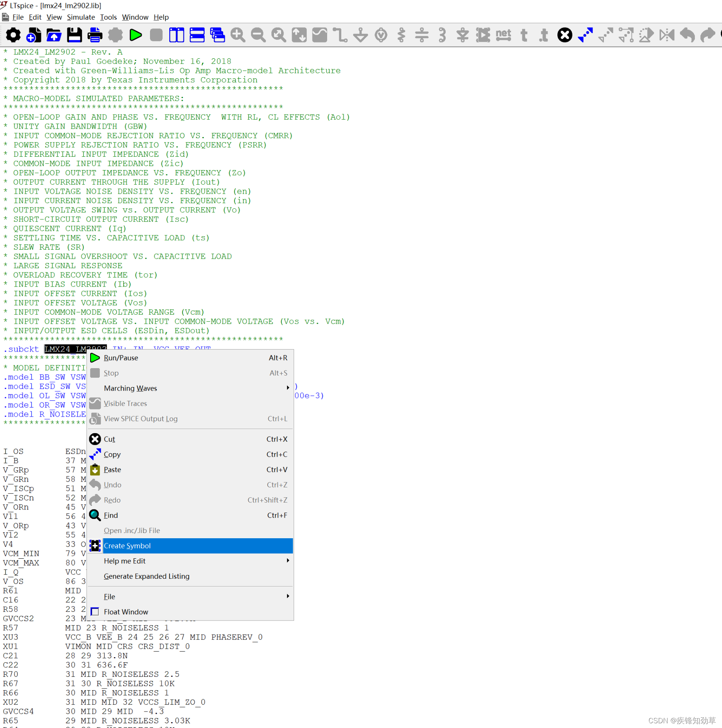Expand the File submenu in the context menu
The image size is (722, 728).
(109, 596)
